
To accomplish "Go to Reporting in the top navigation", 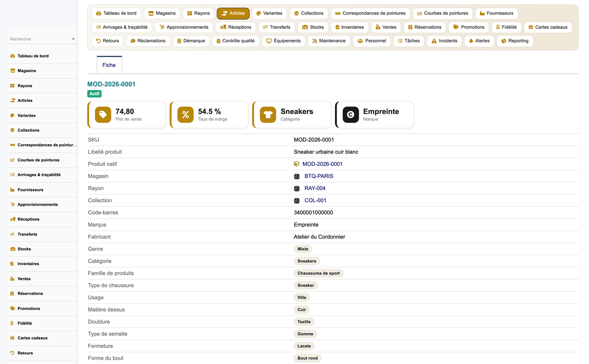I will (515, 41).
